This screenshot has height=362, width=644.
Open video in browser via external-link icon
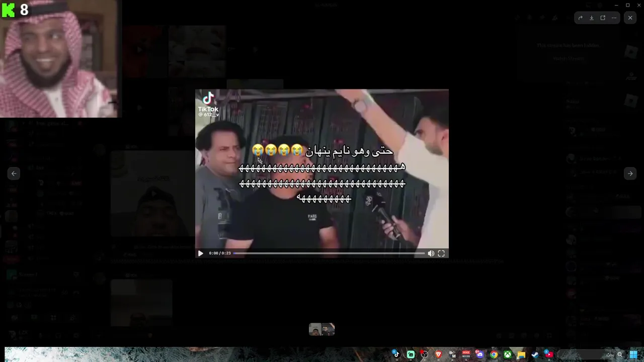603,18
